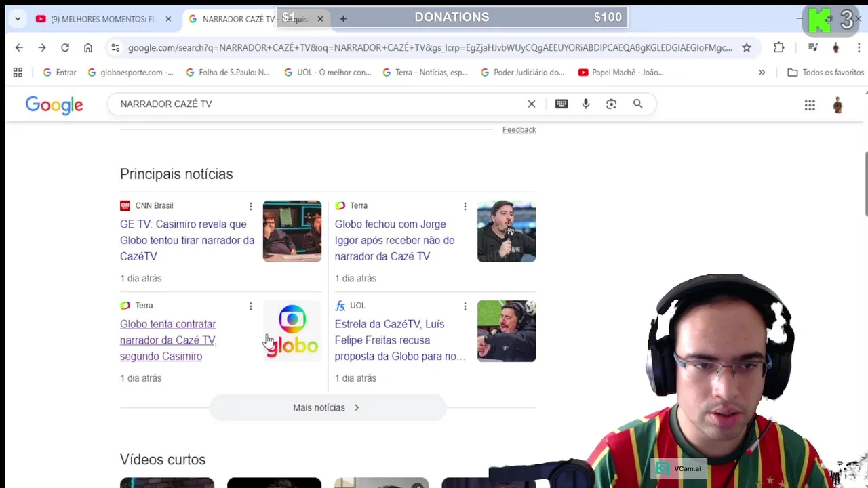The width and height of the screenshot is (868, 488).
Task: View site information icon in address bar
Action: tap(115, 47)
